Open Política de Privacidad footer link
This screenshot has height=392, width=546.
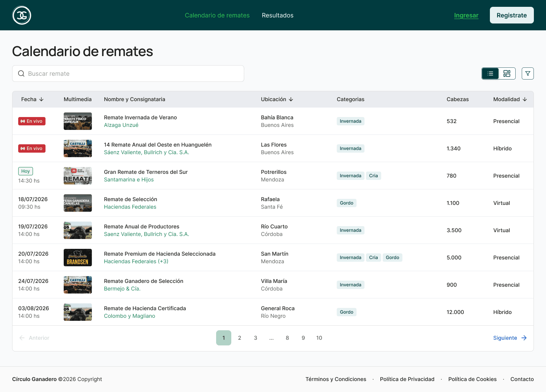point(407,379)
